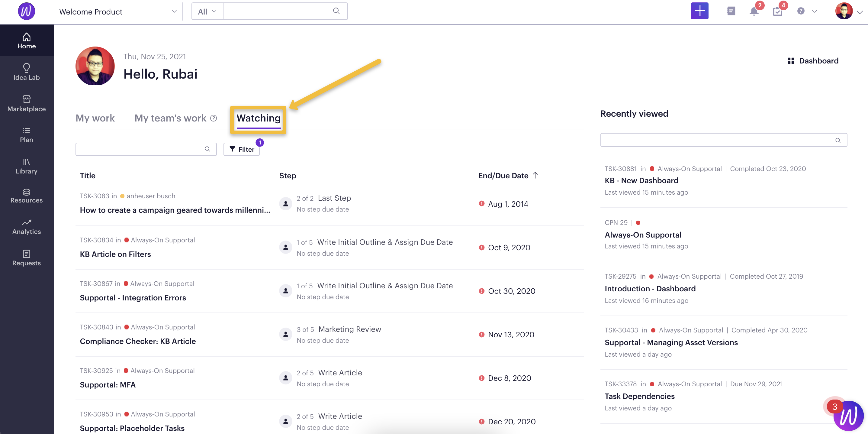
Task: Open task How to create a campaign geared towards millenni...
Action: (175, 210)
